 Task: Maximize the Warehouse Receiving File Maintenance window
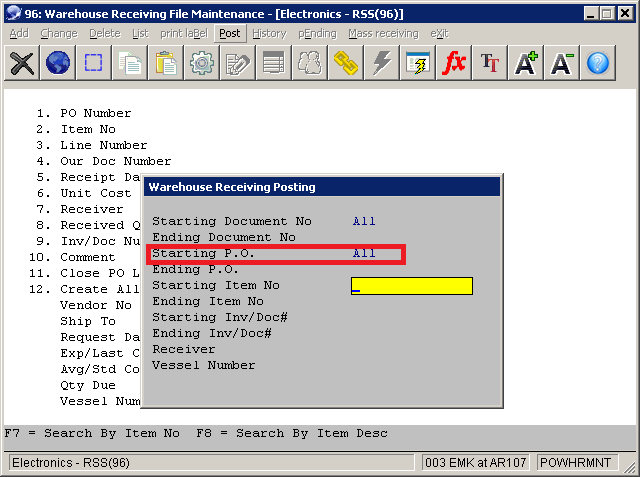coord(607,14)
